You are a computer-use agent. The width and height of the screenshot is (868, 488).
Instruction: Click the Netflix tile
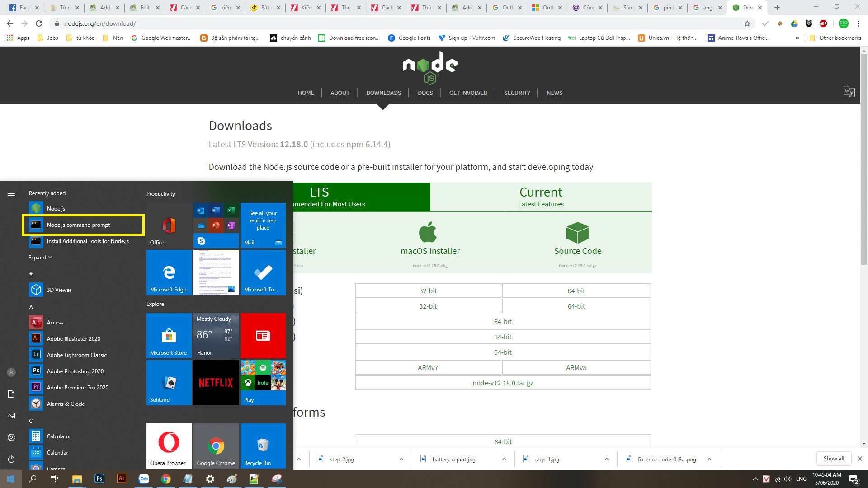click(216, 382)
